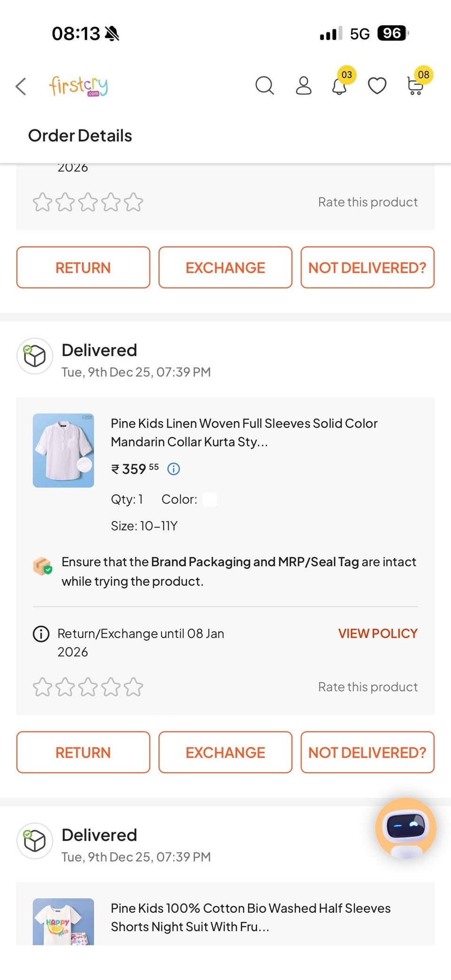The image size is (451, 980).
Task: Open the search magnifier icon
Action: pyautogui.click(x=264, y=86)
